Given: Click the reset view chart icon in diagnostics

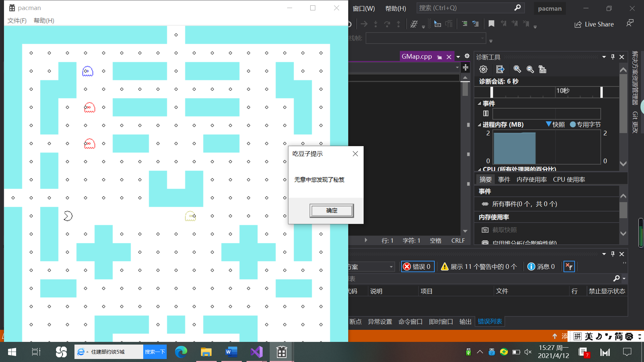Looking at the screenshot, I should pos(542,69).
